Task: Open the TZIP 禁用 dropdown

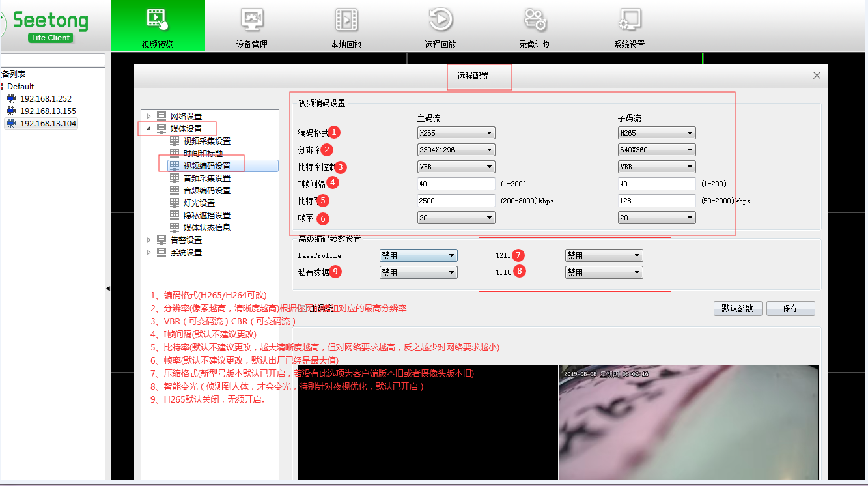Action: coord(604,255)
